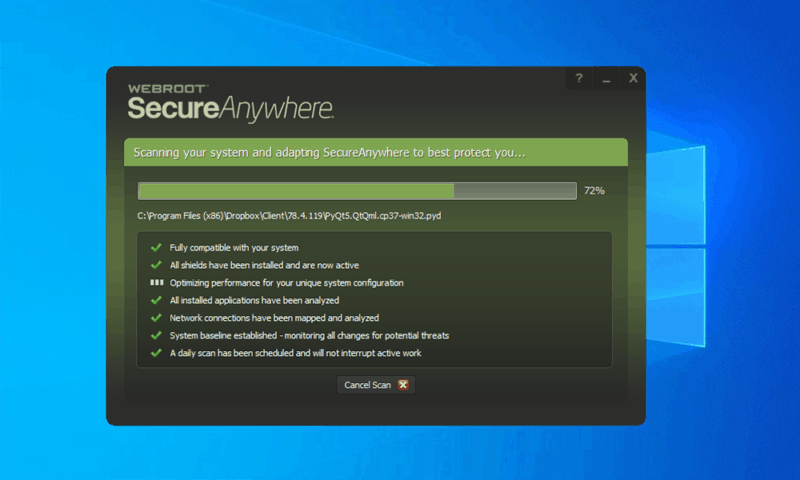The width and height of the screenshot is (800, 480).
Task: Click the Webroot SecureAnywhere logo
Action: 230,103
